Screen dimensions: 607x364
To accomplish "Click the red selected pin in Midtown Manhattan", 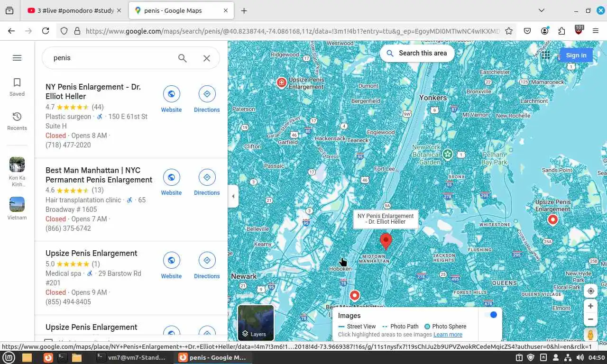I will pyautogui.click(x=386, y=241).
